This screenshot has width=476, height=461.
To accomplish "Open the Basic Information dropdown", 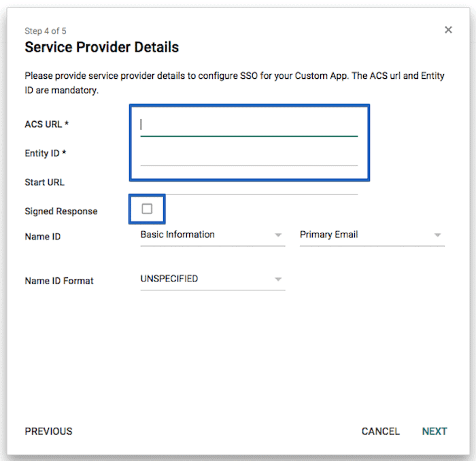I will [x=212, y=235].
